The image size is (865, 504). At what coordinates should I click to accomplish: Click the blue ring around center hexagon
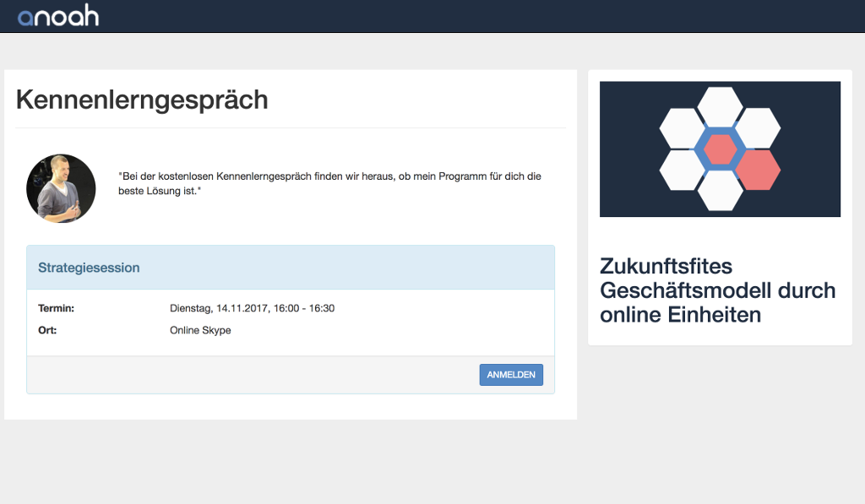pos(700,149)
